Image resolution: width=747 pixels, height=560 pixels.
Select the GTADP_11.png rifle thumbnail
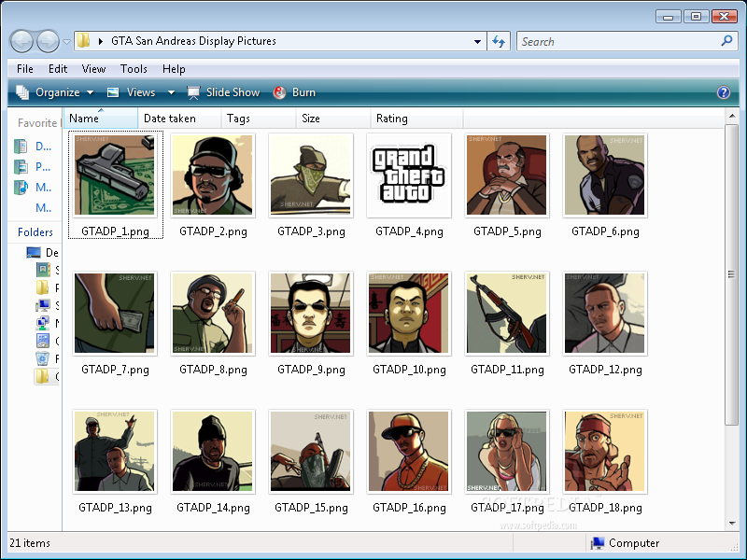click(507, 314)
